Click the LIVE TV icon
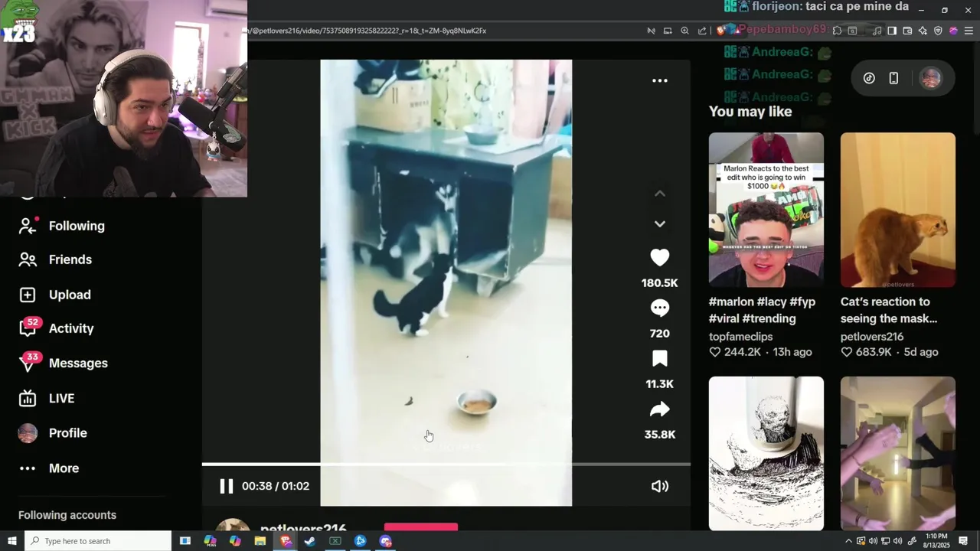The height and width of the screenshot is (551, 980). click(x=28, y=398)
